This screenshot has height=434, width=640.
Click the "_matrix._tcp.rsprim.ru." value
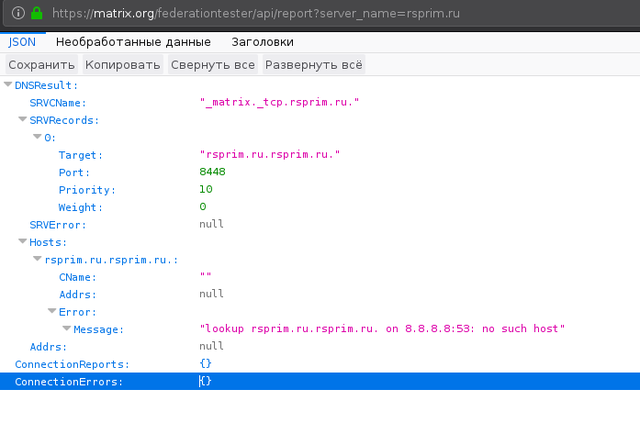point(280,102)
